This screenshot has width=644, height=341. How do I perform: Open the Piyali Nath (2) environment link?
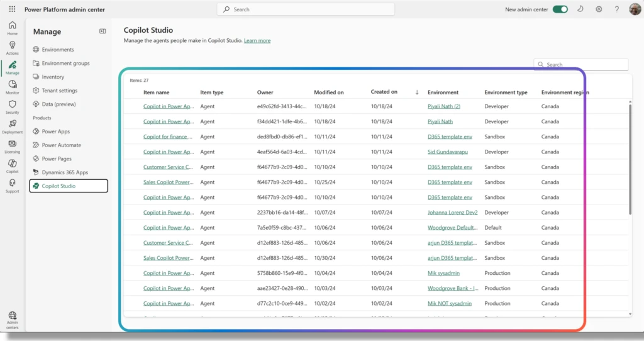click(443, 106)
